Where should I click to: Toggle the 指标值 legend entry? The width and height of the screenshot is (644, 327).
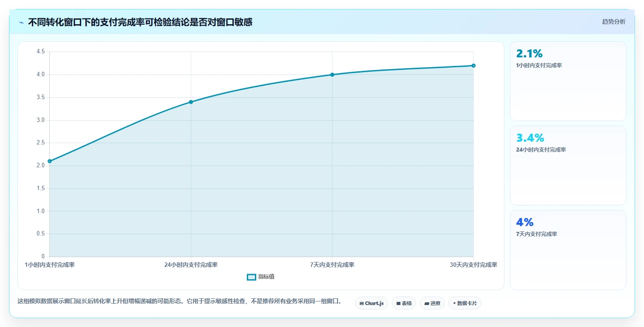tap(261, 277)
